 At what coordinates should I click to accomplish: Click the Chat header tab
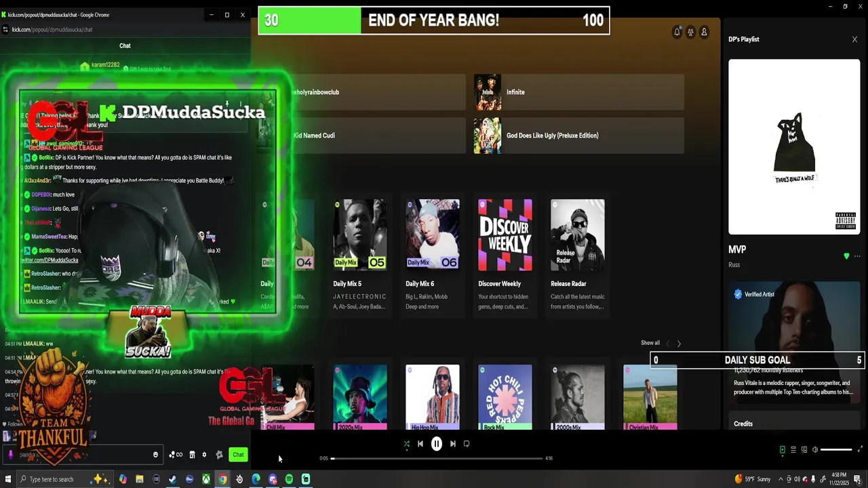pyautogui.click(x=125, y=45)
